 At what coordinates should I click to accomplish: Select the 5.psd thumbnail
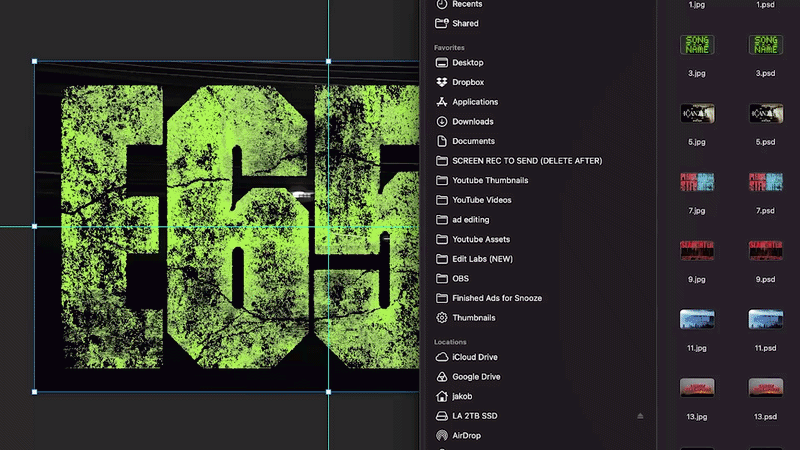pos(765,113)
